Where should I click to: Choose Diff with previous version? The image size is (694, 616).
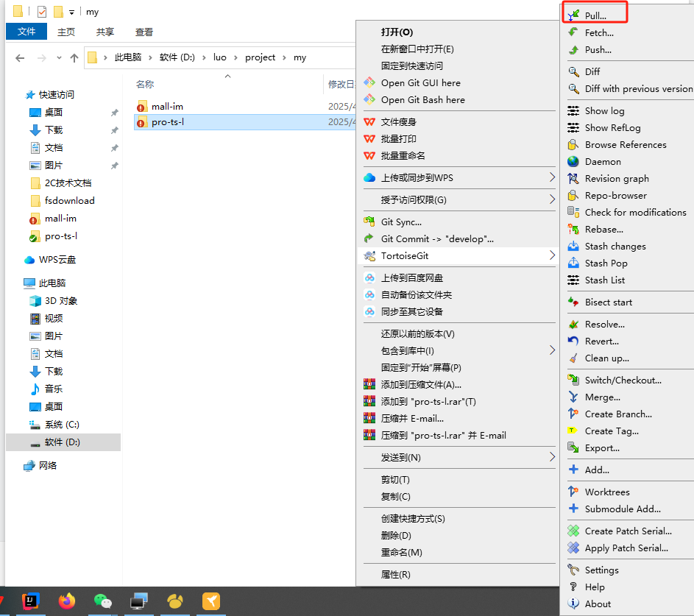(x=639, y=88)
